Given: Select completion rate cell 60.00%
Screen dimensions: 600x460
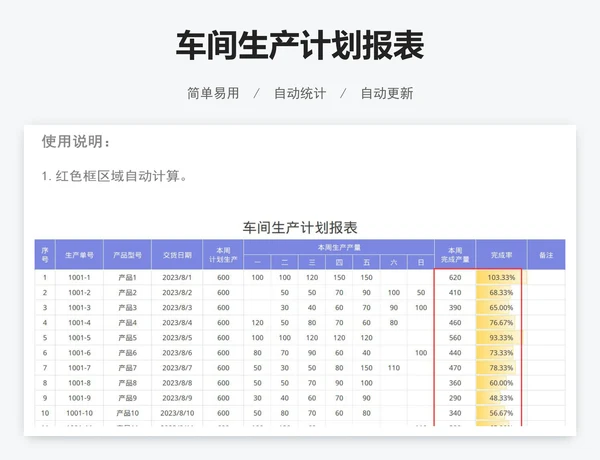Looking at the screenshot, I should tap(501, 383).
